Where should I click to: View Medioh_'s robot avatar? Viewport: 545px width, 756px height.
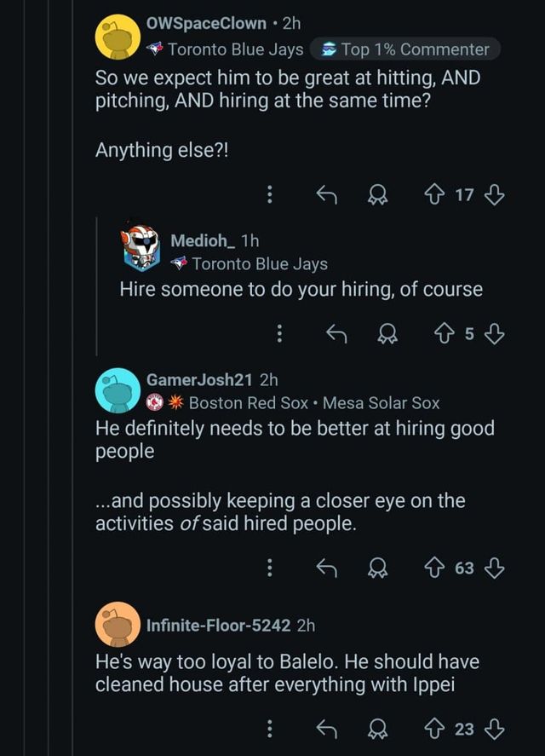tap(141, 247)
